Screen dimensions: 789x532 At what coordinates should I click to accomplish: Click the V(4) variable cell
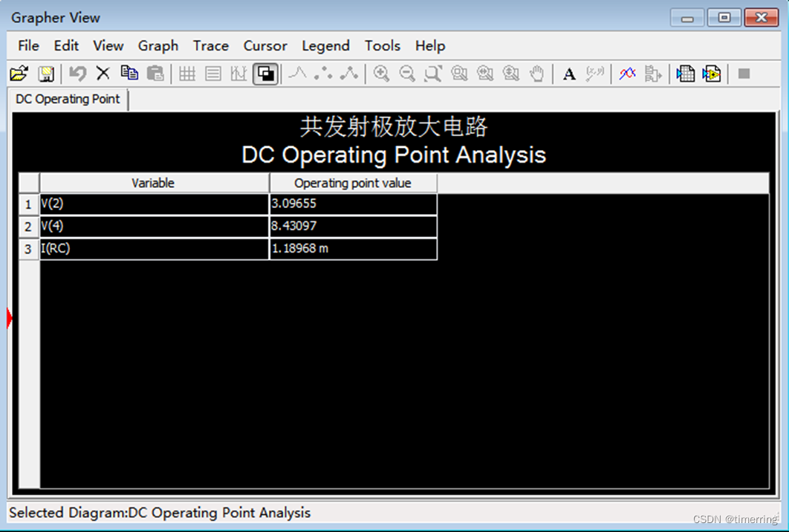[154, 227]
